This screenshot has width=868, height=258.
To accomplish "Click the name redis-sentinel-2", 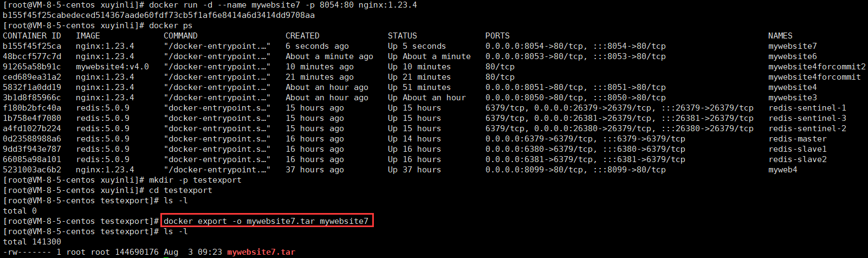I will coord(807,128).
